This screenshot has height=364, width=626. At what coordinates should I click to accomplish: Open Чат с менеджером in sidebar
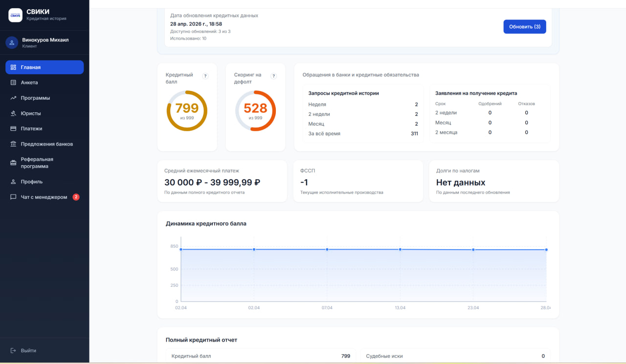pos(45,197)
